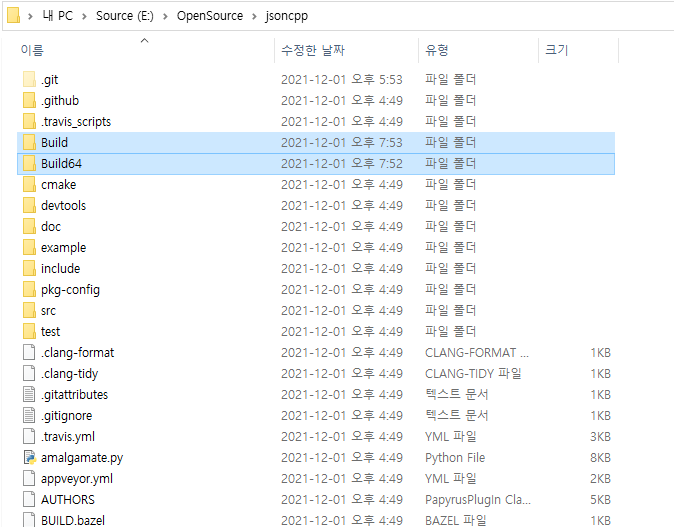Select the .gitignore file name
The width and height of the screenshot is (674, 527).
pyautogui.click(x=67, y=416)
